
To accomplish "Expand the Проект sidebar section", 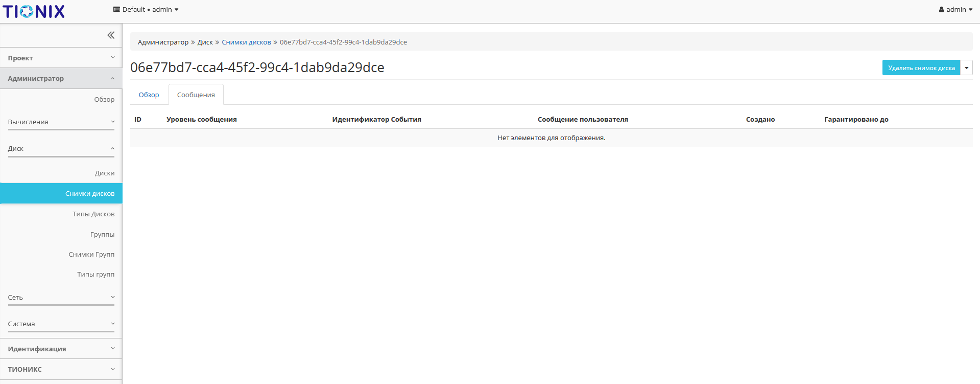I will coord(61,58).
